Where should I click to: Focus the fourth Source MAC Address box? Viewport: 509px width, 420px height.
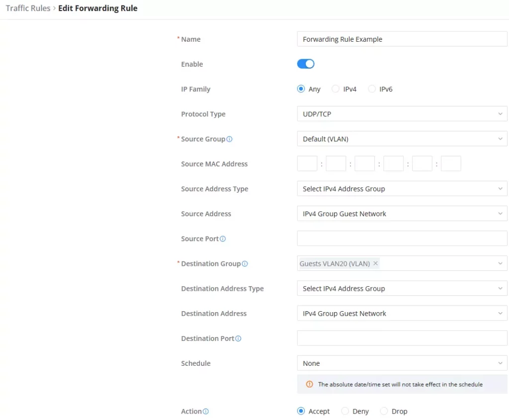pos(393,164)
